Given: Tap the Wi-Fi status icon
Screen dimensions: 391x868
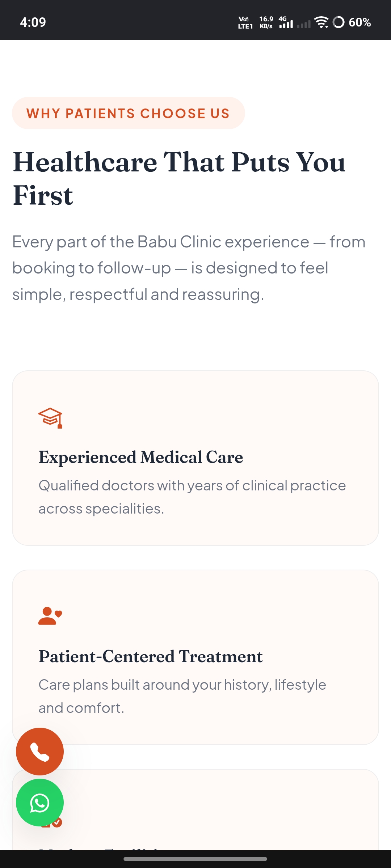Looking at the screenshot, I should (x=321, y=22).
